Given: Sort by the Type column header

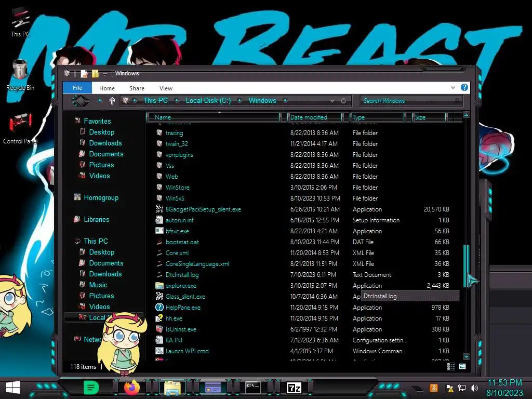Looking at the screenshot, I should coord(378,117).
